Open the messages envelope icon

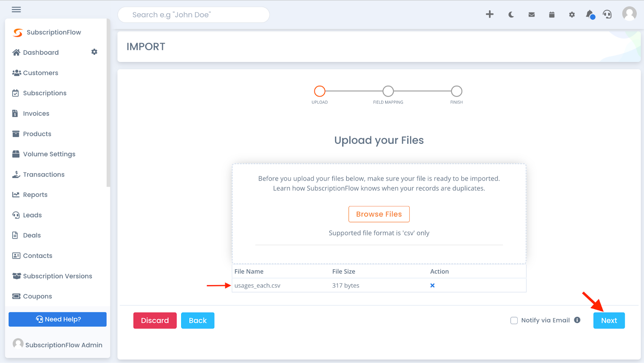coord(531,14)
